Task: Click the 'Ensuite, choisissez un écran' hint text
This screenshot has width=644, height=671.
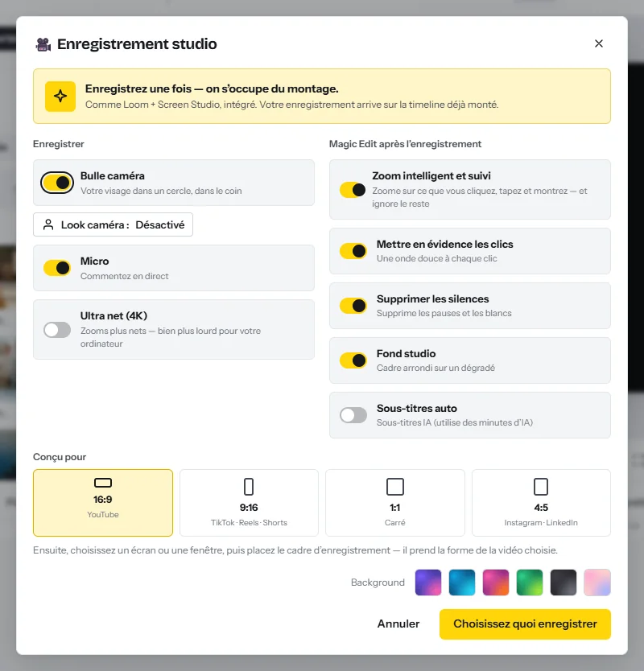Action: [x=295, y=550]
